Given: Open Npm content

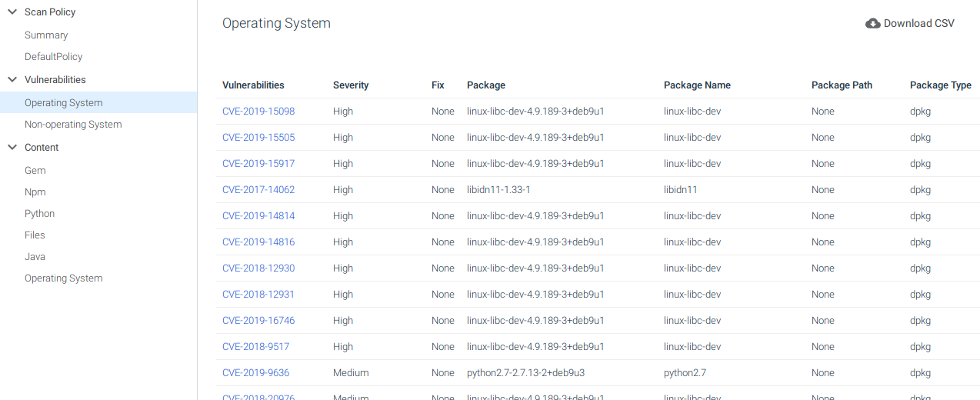Looking at the screenshot, I should (35, 192).
